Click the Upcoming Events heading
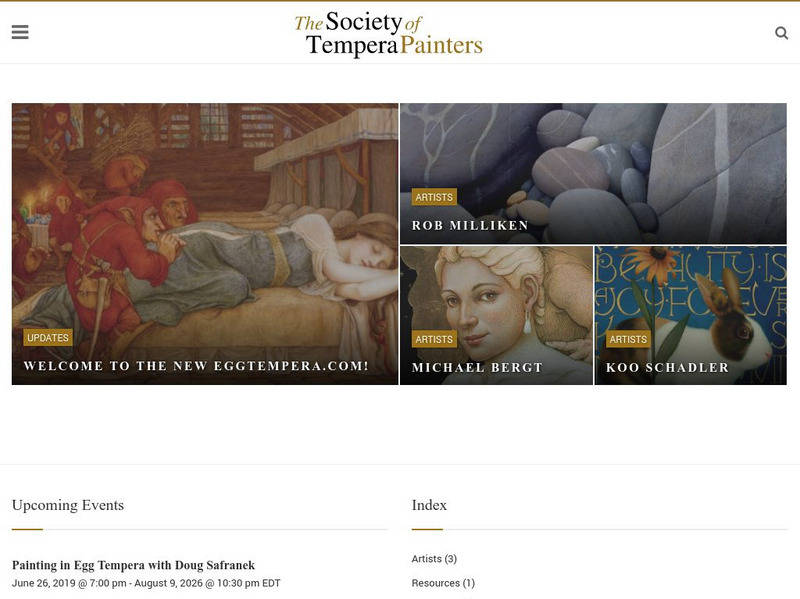 68,505
